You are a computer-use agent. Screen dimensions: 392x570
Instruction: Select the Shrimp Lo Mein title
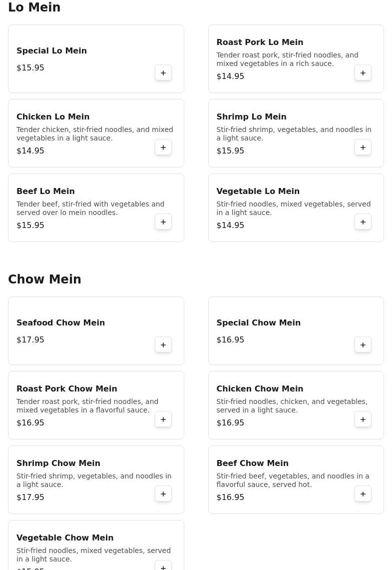[251, 117]
